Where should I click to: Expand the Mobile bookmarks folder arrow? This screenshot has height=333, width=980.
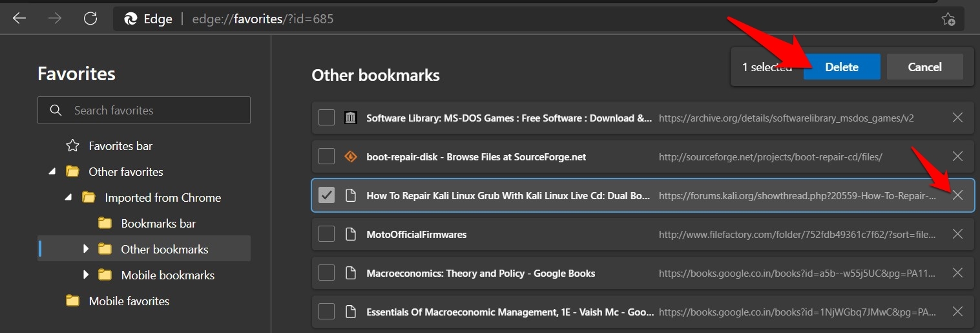[x=85, y=275]
